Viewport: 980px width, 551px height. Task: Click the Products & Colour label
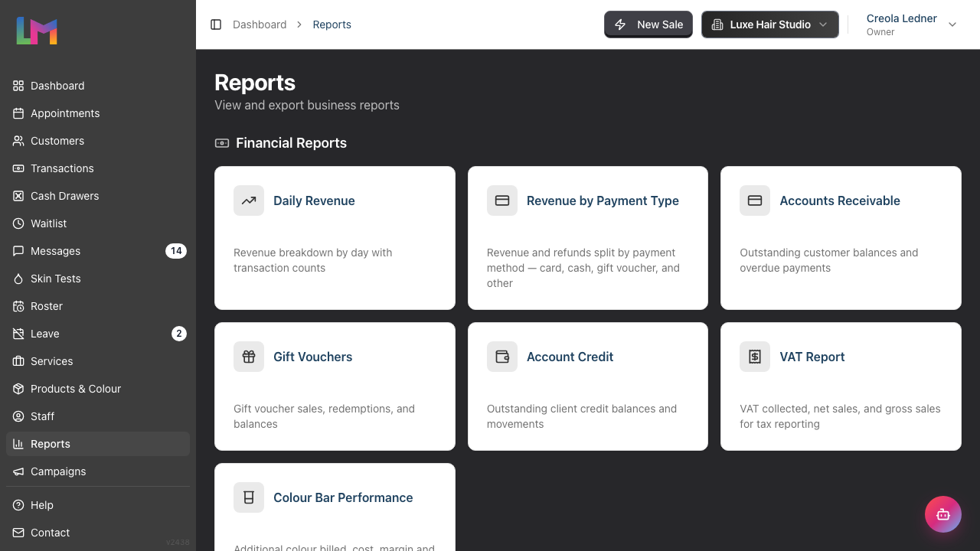point(76,389)
